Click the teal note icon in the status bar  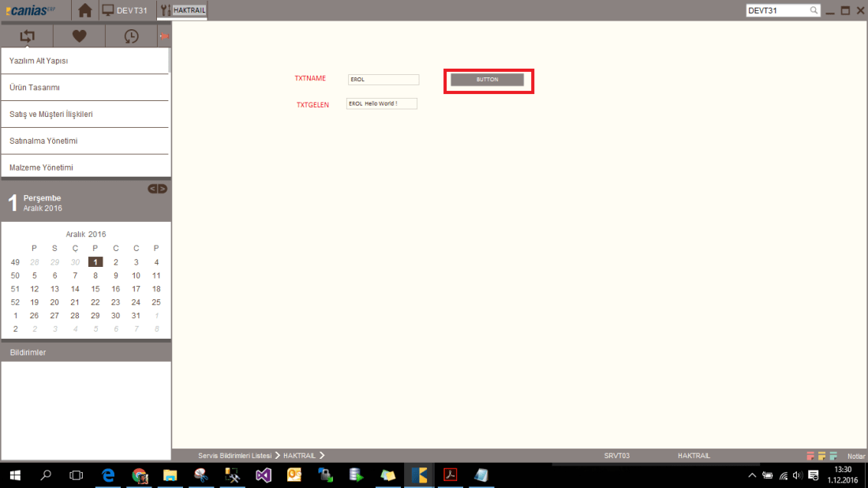coord(833,456)
